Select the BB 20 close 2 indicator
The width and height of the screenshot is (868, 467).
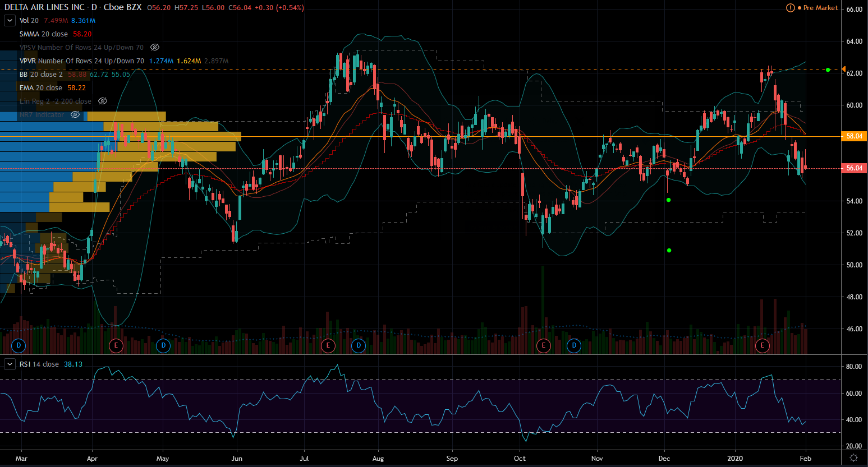(x=41, y=75)
